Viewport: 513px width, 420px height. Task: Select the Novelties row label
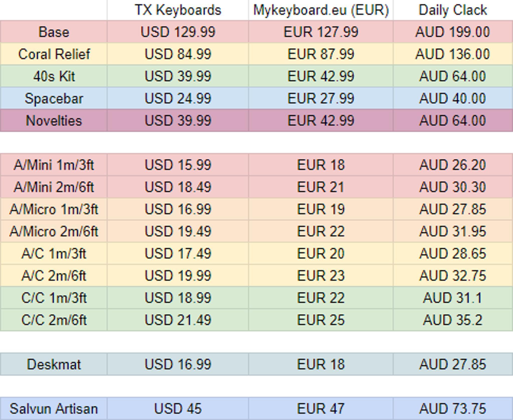(54, 120)
